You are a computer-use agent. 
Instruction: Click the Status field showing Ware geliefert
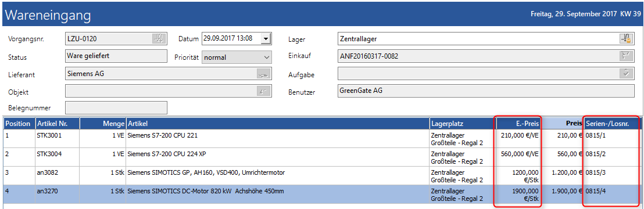coord(116,56)
